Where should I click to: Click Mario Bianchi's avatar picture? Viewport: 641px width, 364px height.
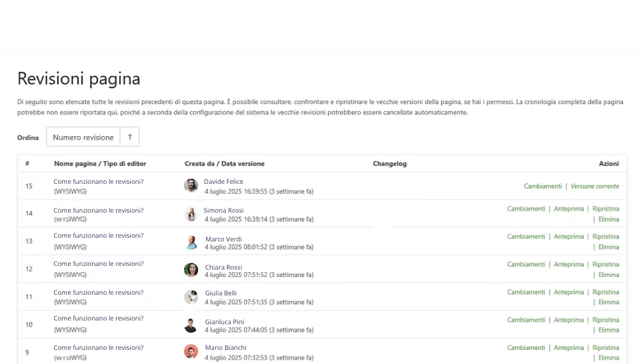(191, 352)
